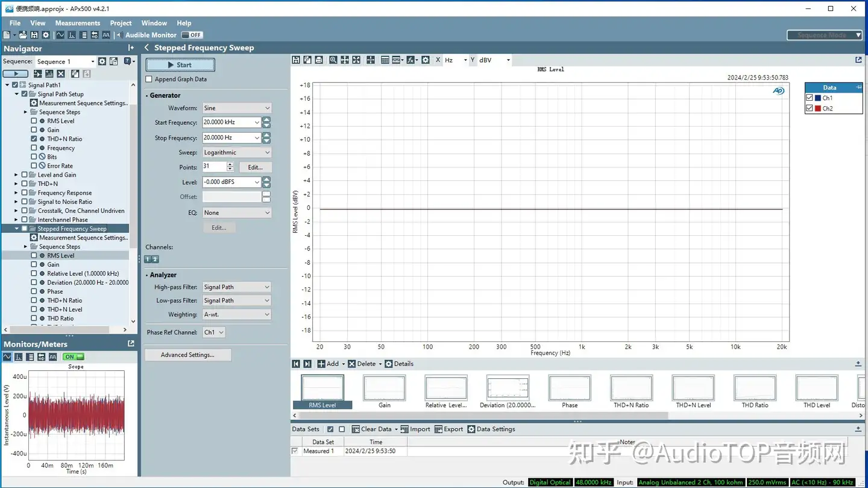Open the Help menu
This screenshot has width=868, height=488.
point(184,23)
